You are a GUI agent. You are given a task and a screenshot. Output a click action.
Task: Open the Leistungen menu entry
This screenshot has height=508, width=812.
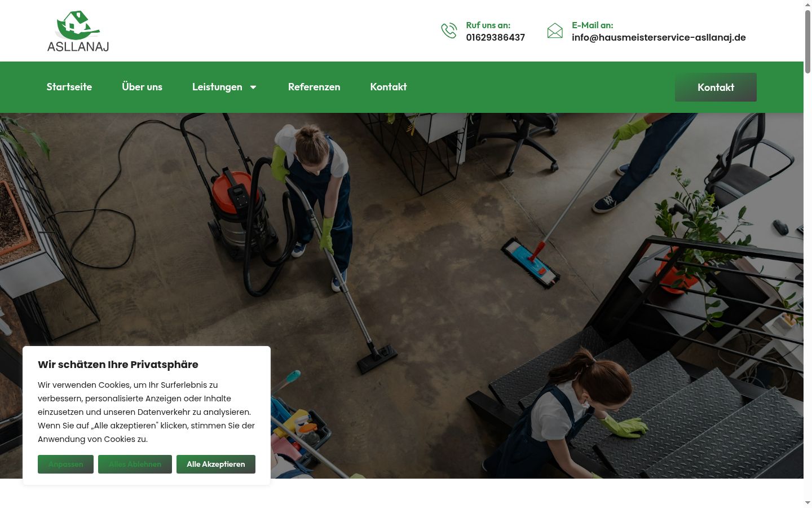[x=217, y=87]
